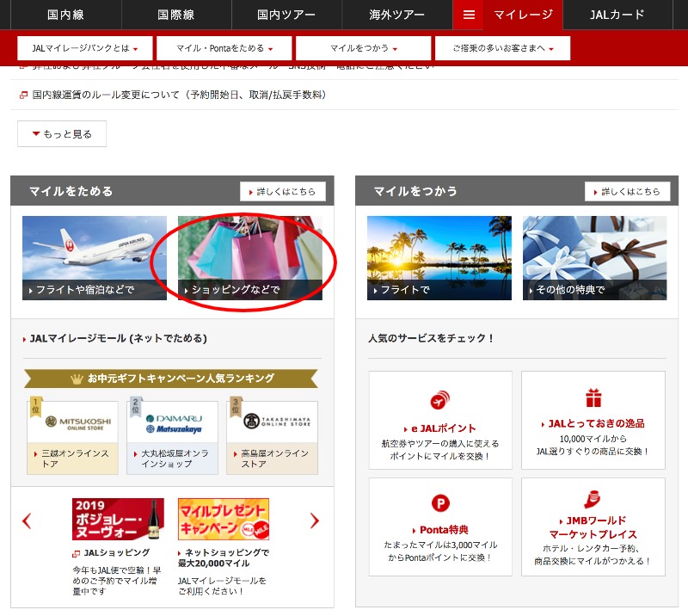Open ネットショッピングで最大20,000マイル link
688x616 pixels.
[224, 558]
